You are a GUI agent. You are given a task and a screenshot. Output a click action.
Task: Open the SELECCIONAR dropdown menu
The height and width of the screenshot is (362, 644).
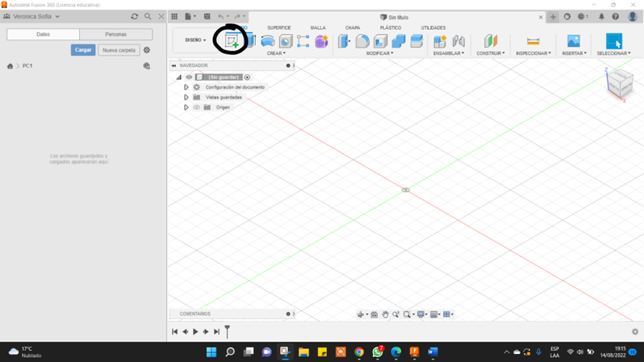(x=613, y=53)
